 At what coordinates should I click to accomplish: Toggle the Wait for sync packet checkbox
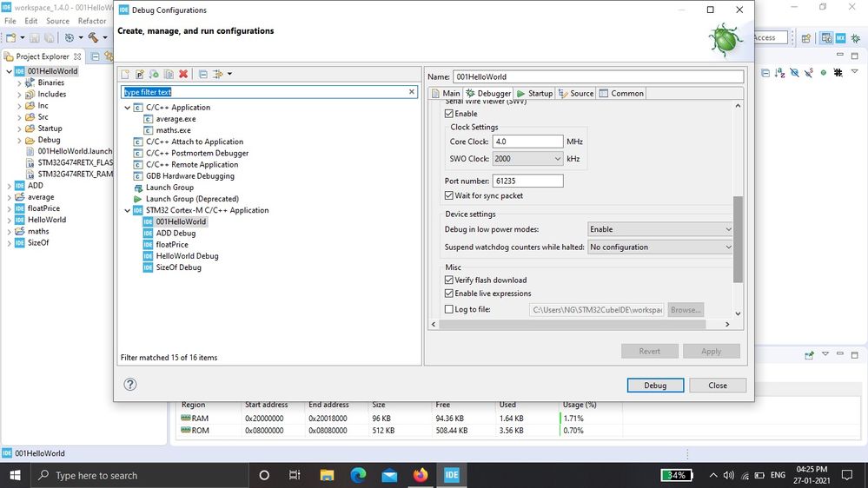[x=449, y=195]
